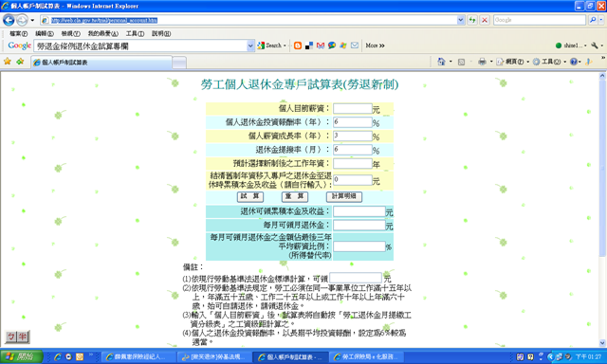Focus the Google search box at top right

coord(540,20)
